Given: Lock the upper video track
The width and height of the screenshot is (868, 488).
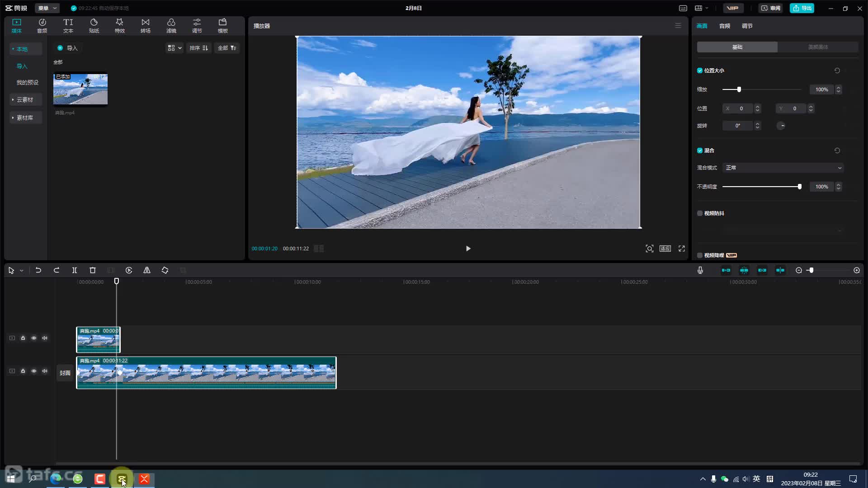Looking at the screenshot, I should 23,338.
